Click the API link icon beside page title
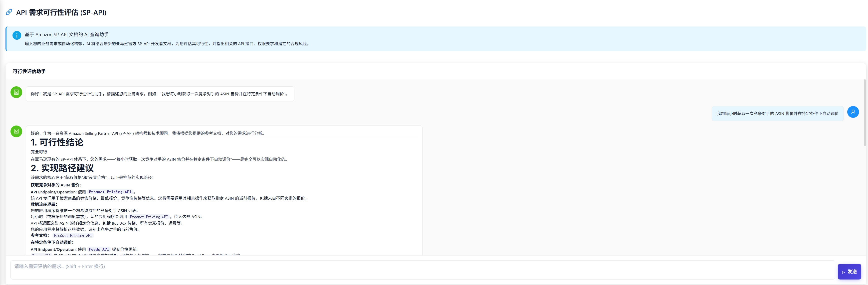This screenshot has height=285, width=868. point(9,12)
